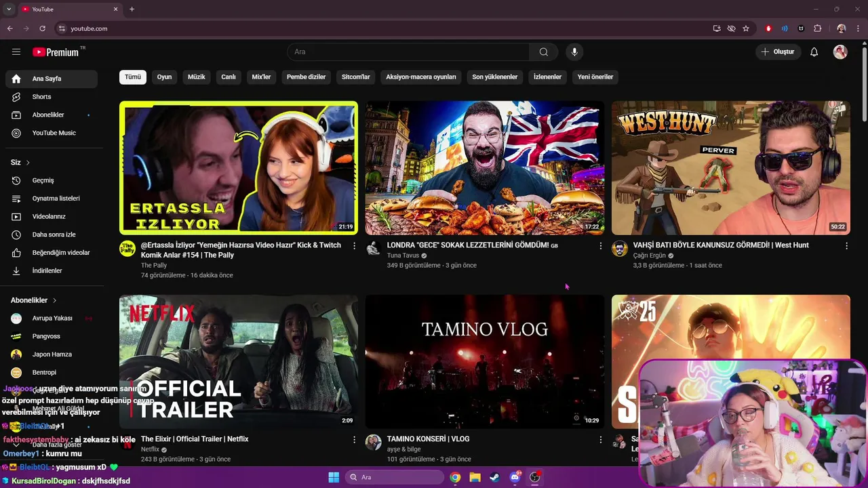Select the Pembe diziler chip
The width and height of the screenshot is (868, 488).
[x=307, y=77]
